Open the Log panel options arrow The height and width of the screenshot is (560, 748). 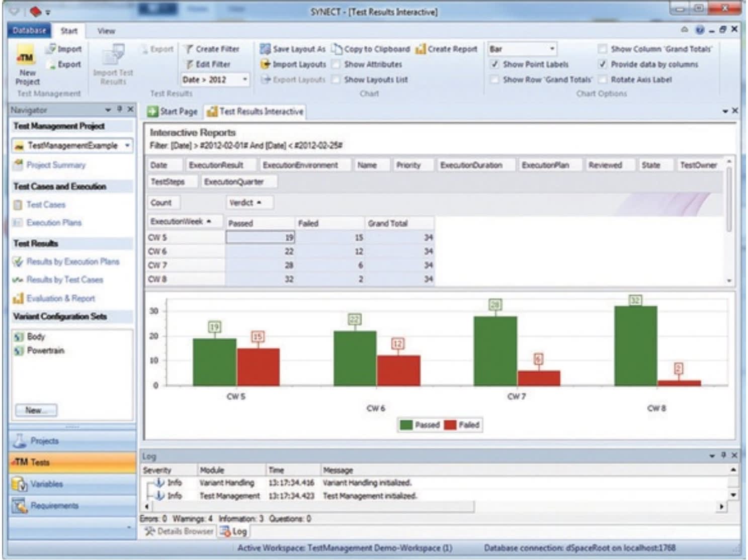coord(712,455)
